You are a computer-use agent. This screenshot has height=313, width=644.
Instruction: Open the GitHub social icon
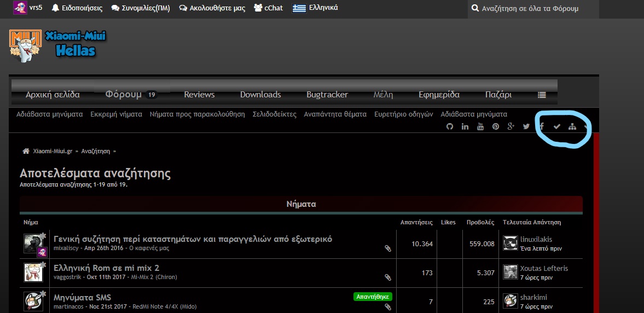click(x=450, y=127)
